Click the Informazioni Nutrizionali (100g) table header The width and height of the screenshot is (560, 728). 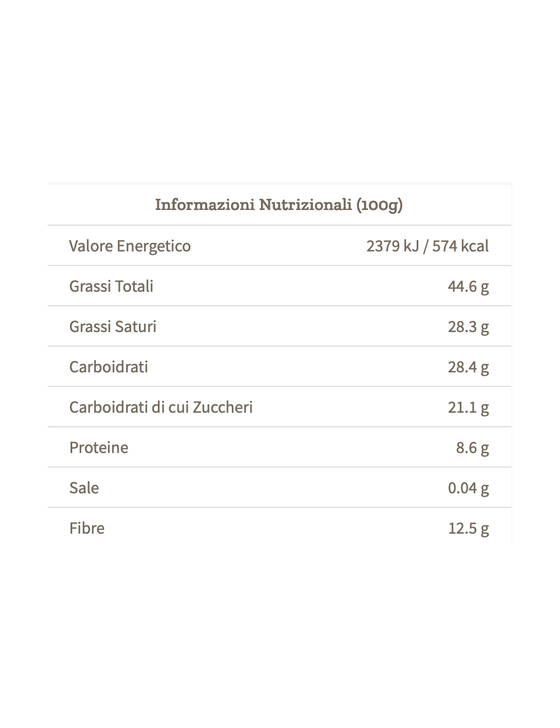[279, 205]
